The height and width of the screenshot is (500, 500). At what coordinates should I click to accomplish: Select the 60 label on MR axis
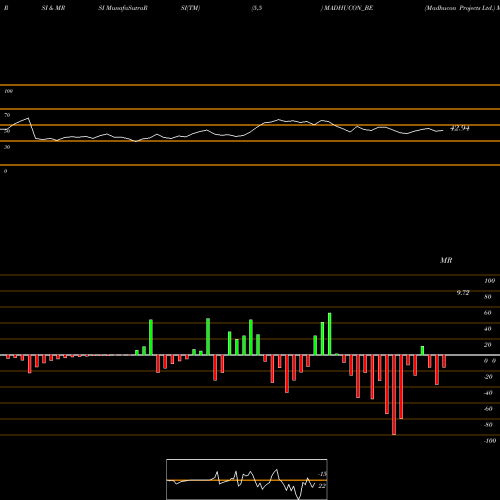[488, 313]
